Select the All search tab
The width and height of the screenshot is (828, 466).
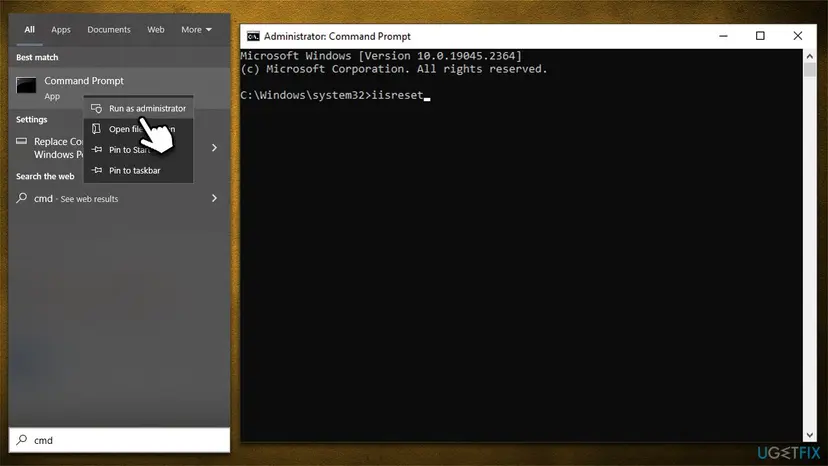coord(30,30)
